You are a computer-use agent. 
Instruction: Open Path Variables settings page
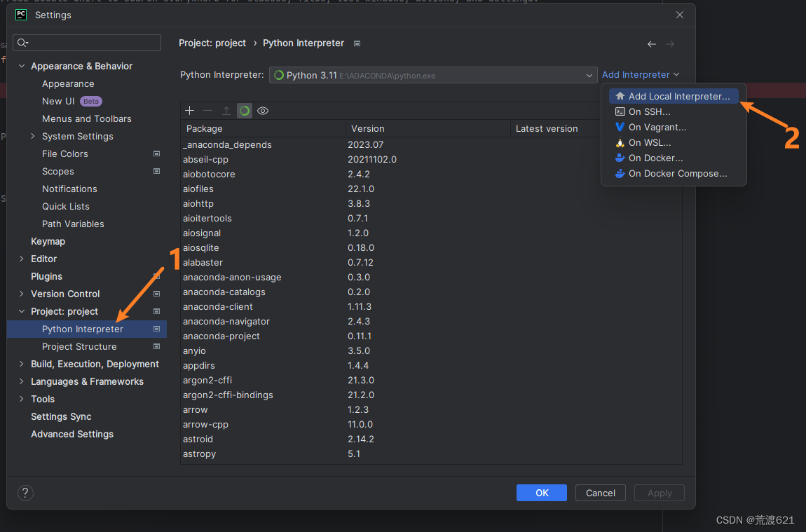coord(73,224)
